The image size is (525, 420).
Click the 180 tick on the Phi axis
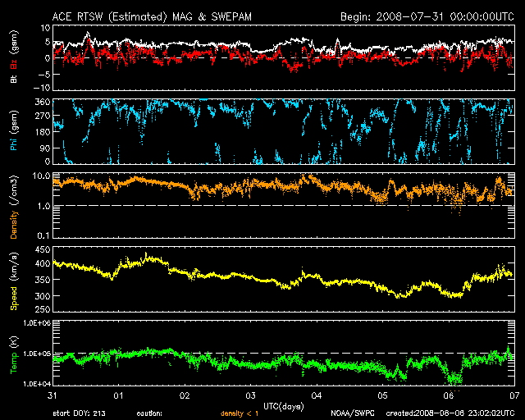[x=43, y=131]
